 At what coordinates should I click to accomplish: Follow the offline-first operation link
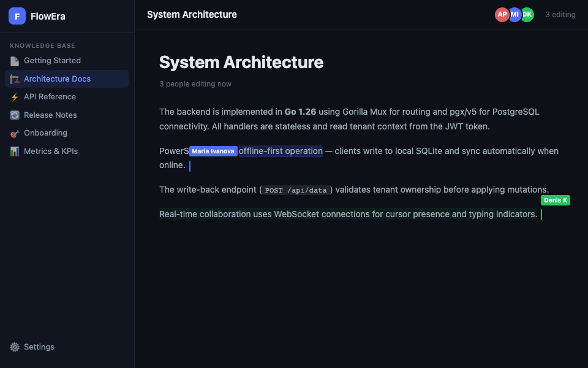[x=281, y=151]
